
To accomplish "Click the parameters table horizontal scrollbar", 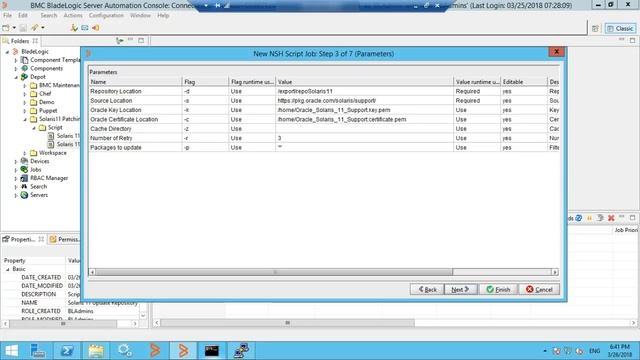I will [274, 272].
